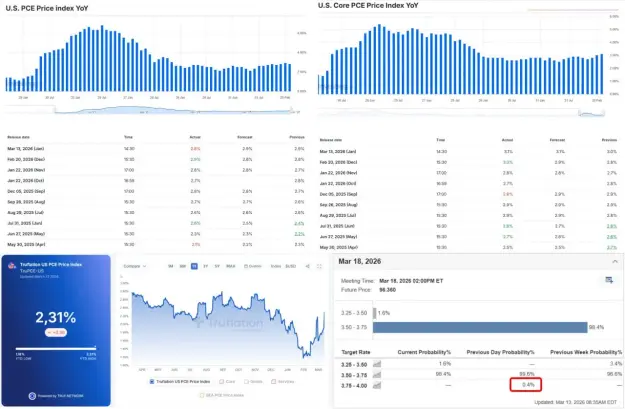The image size is (625, 409).
Task: Enable the Services series checkbox
Action: pos(273,381)
